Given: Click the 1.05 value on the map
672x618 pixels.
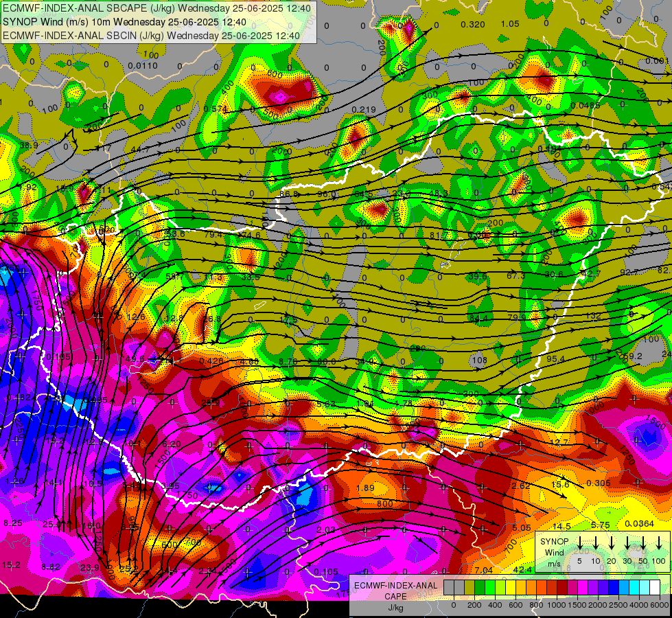Looking at the screenshot, I should [x=510, y=24].
